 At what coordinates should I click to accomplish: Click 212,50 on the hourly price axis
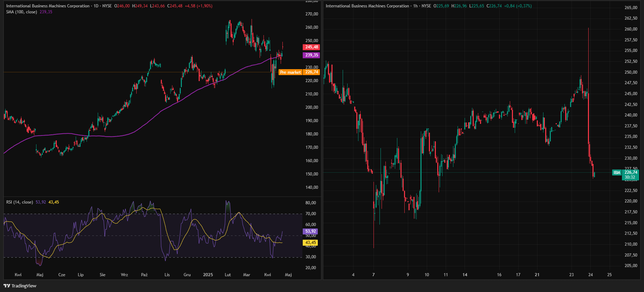tap(631, 233)
